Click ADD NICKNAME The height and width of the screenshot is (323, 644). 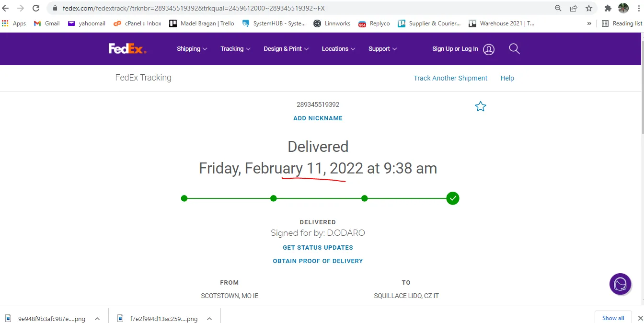[318, 118]
